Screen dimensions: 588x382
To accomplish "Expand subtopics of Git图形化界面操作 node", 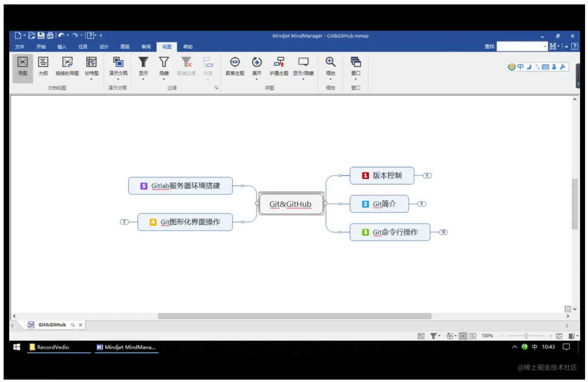I will (x=124, y=222).
